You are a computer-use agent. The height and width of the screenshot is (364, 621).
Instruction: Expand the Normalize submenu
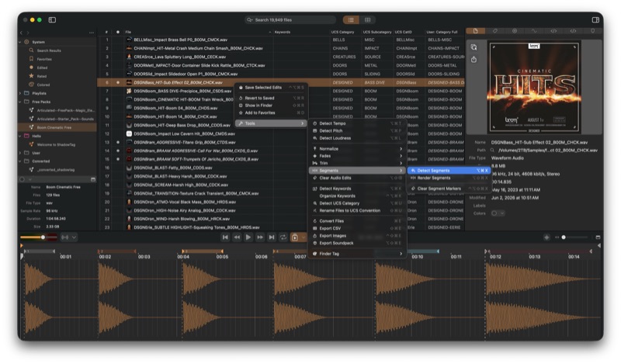(357, 149)
